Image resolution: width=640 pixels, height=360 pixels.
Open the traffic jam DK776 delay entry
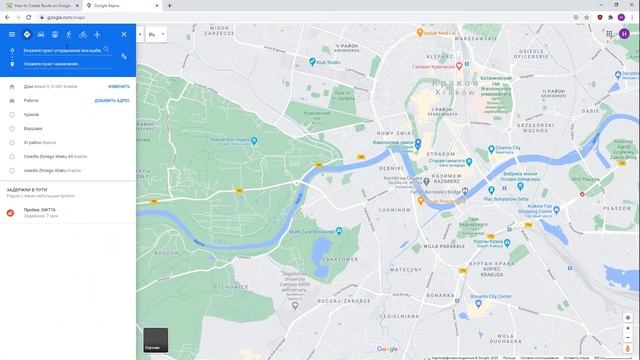68,213
